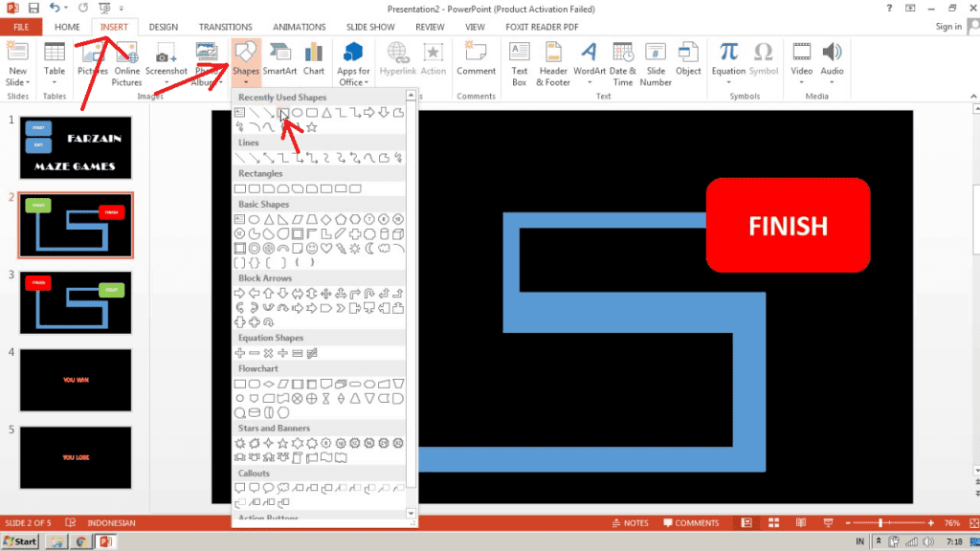Switch to Reading View
Viewport: 980px width, 551px height.
coord(801,523)
